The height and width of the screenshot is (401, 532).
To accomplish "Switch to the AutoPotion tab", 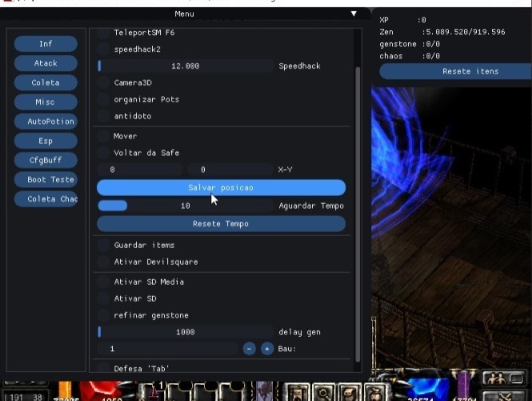I will tap(46, 122).
